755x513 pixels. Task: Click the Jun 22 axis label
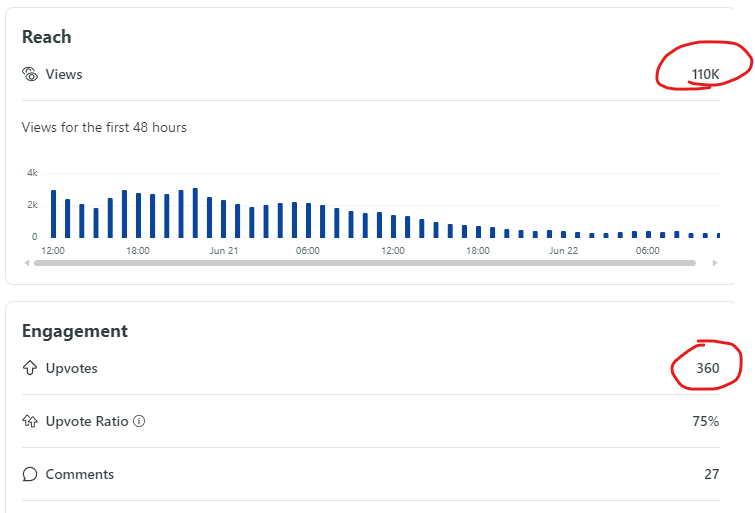click(x=564, y=250)
